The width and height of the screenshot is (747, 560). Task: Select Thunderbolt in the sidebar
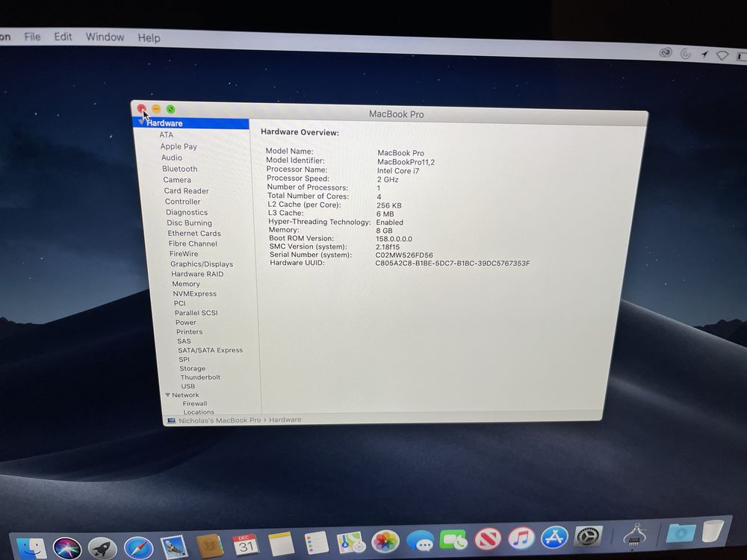(x=200, y=377)
